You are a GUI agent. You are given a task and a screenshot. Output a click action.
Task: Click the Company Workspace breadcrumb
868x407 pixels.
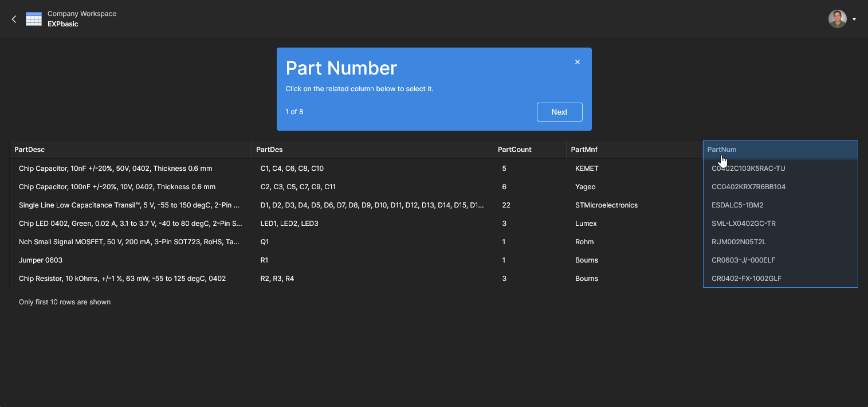(82, 14)
